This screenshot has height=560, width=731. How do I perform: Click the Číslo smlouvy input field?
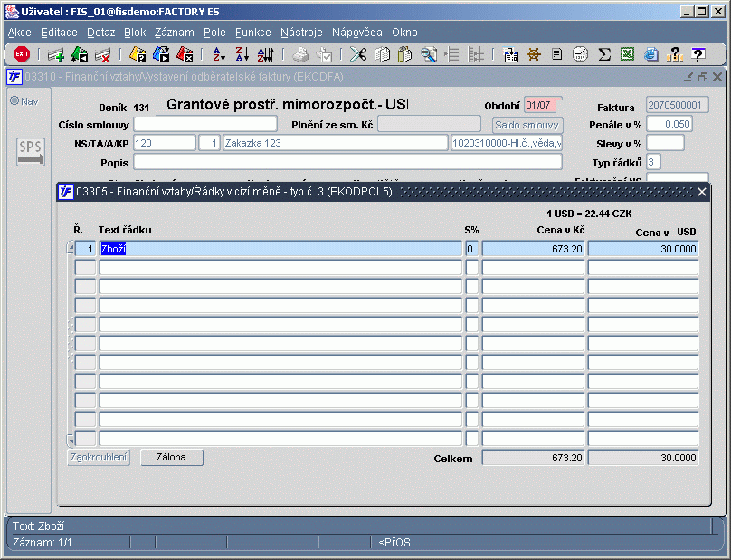coord(205,124)
